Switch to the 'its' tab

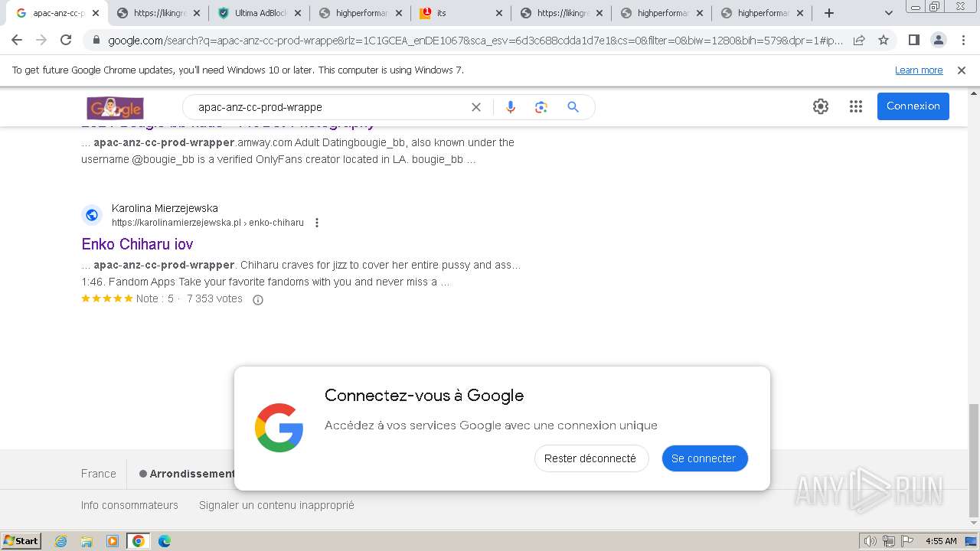tap(459, 13)
